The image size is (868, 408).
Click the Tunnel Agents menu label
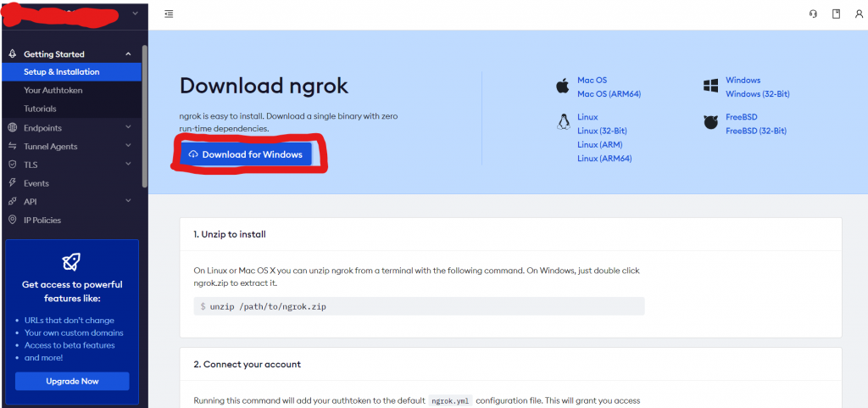[x=50, y=146]
